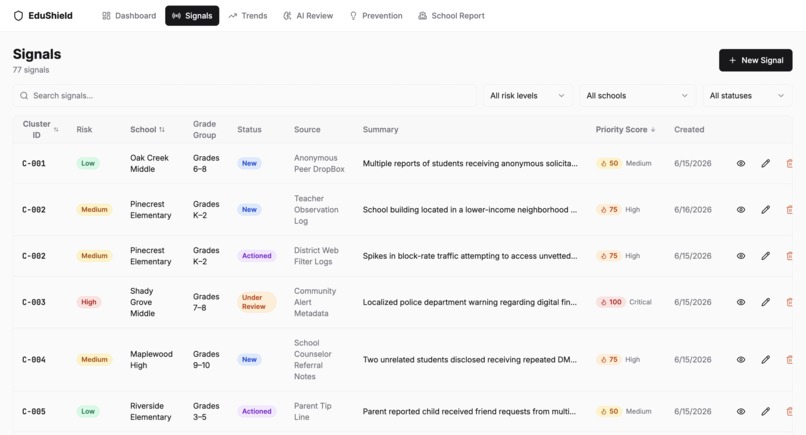The image size is (806, 435).
Task: Open the AI Review tab
Action: click(x=308, y=16)
